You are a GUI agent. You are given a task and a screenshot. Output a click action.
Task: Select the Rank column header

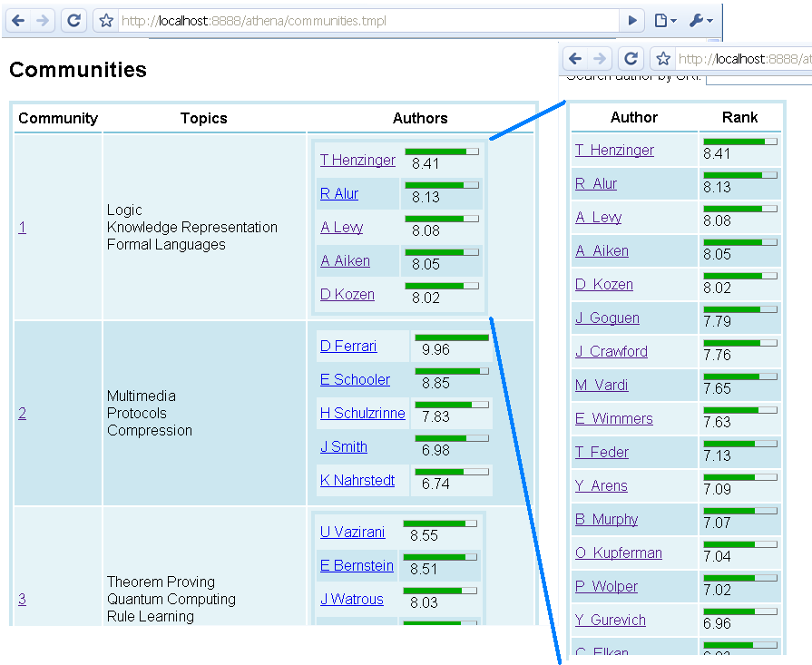coord(739,117)
